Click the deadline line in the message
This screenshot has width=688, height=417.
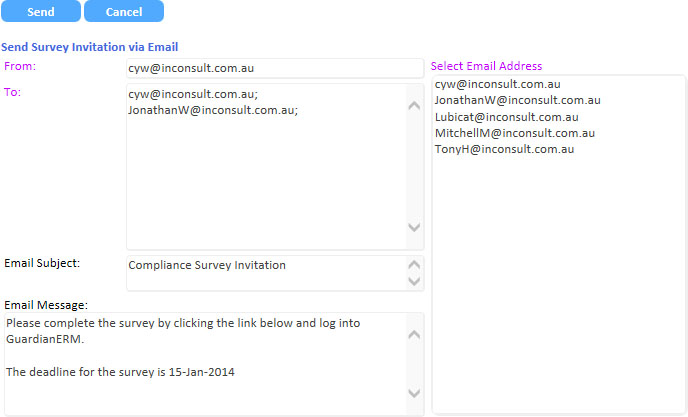click(x=120, y=372)
